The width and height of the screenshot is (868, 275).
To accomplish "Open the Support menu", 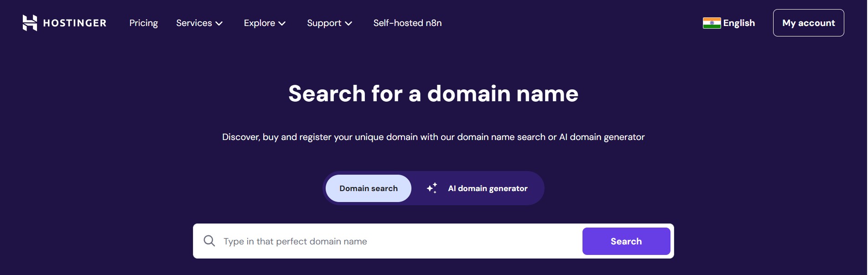I will click(x=324, y=23).
